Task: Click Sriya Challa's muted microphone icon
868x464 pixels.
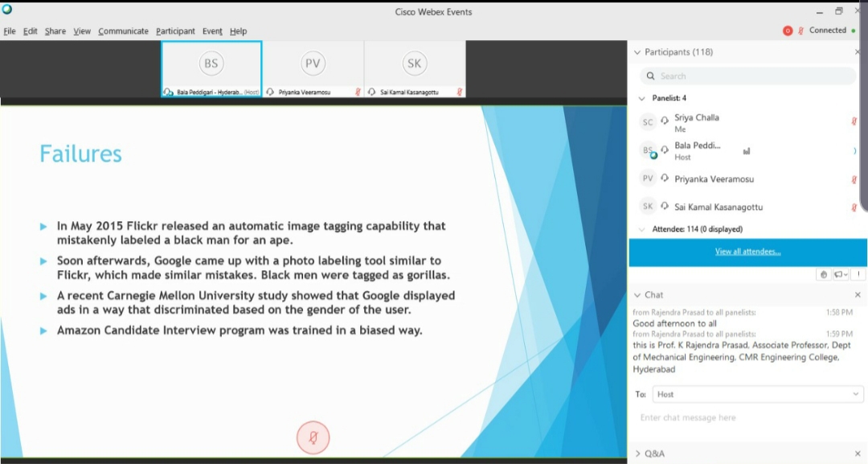Action: 854,122
